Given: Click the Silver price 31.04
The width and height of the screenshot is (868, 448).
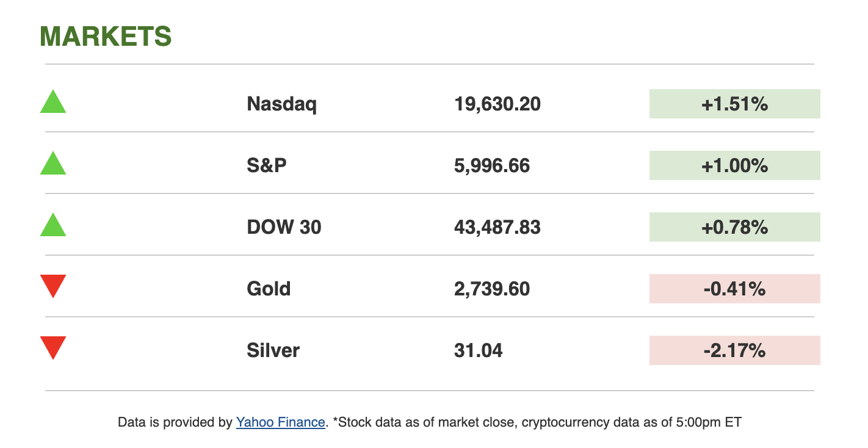Looking at the screenshot, I should [x=478, y=350].
